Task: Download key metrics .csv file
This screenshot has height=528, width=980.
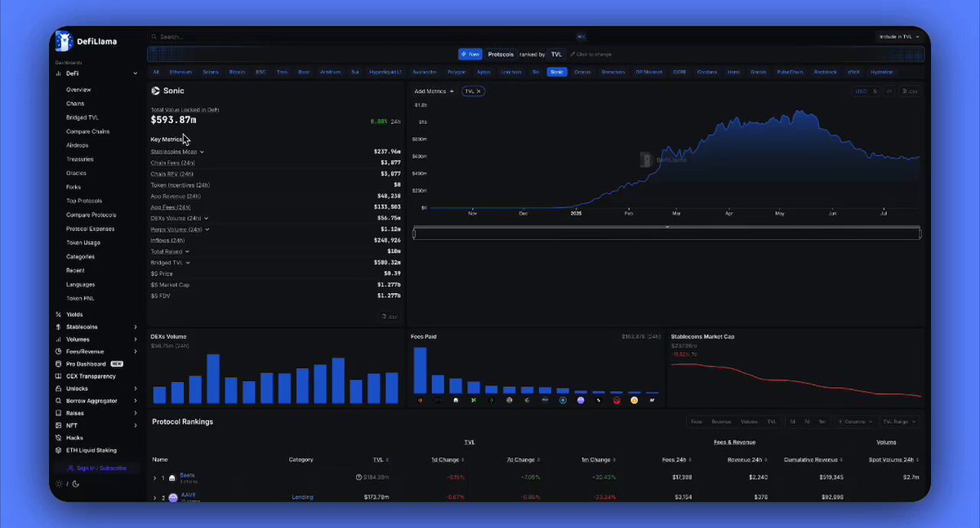Action: pyautogui.click(x=389, y=316)
